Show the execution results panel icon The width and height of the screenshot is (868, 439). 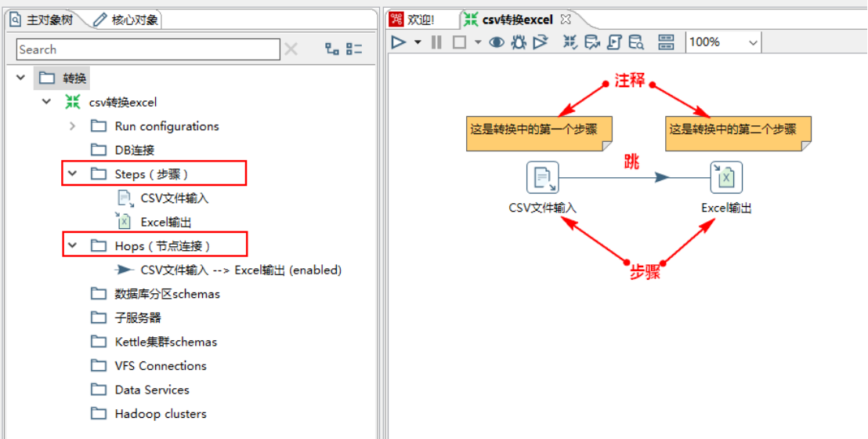666,42
